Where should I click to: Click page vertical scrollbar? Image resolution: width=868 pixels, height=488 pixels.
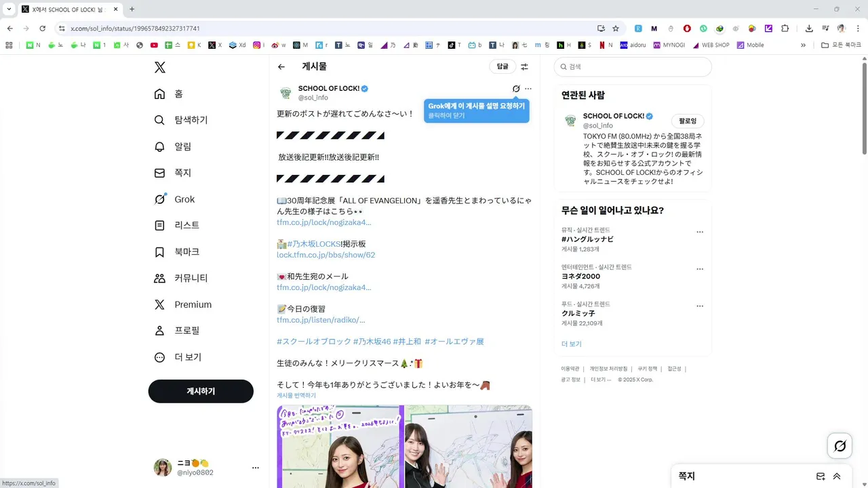coord(864,108)
